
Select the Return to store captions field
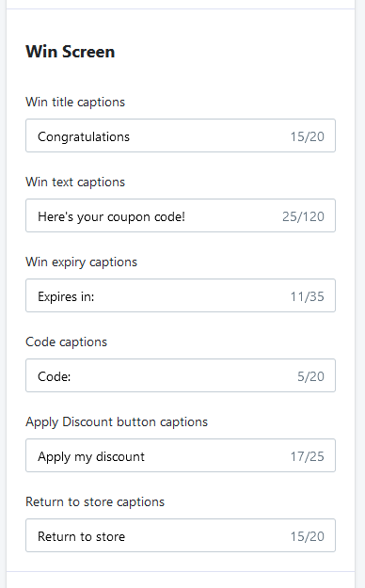181,535
